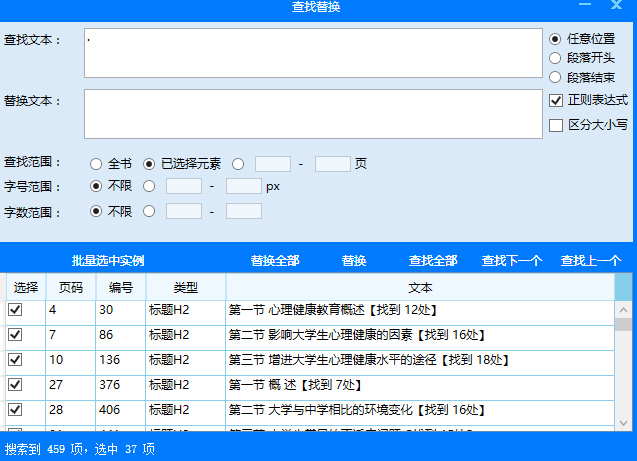The image size is (637, 461).
Task: Sort results by the 页码 column header
Action: tap(71, 287)
